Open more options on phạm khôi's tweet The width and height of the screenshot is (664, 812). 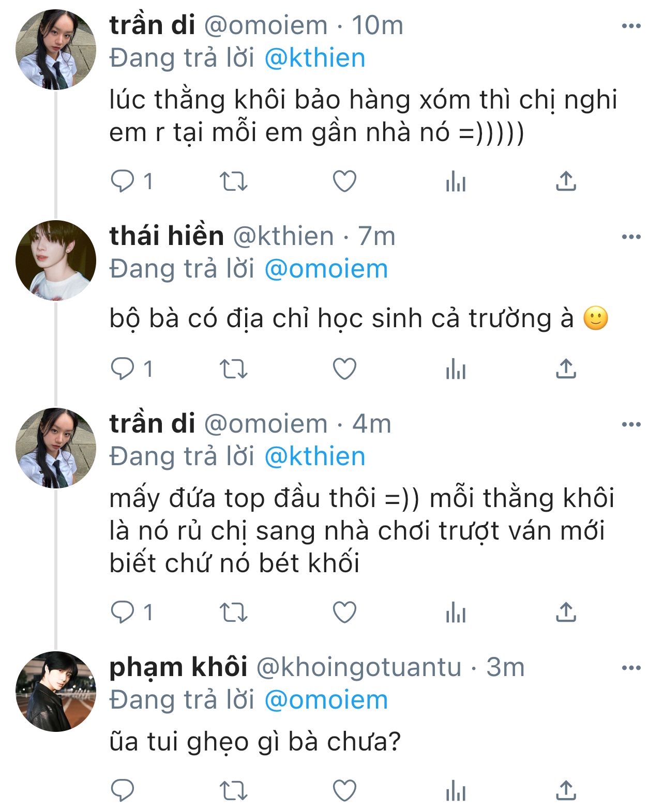click(631, 668)
